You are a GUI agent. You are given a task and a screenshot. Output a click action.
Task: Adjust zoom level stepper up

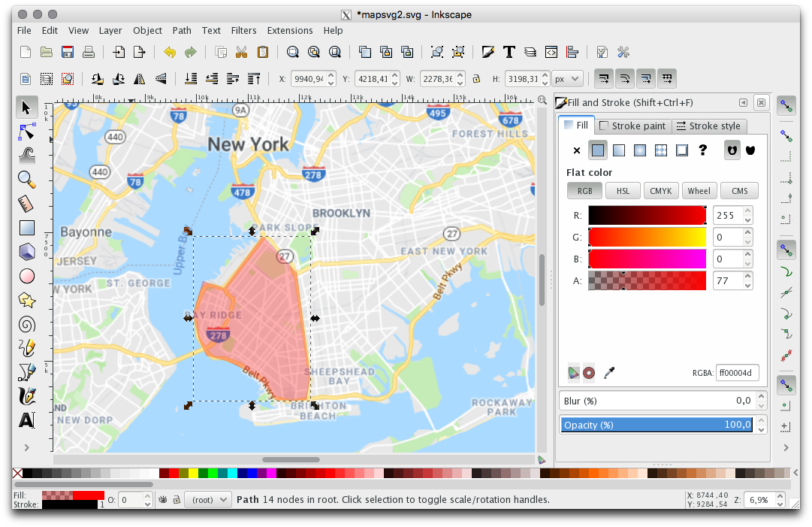click(780, 496)
